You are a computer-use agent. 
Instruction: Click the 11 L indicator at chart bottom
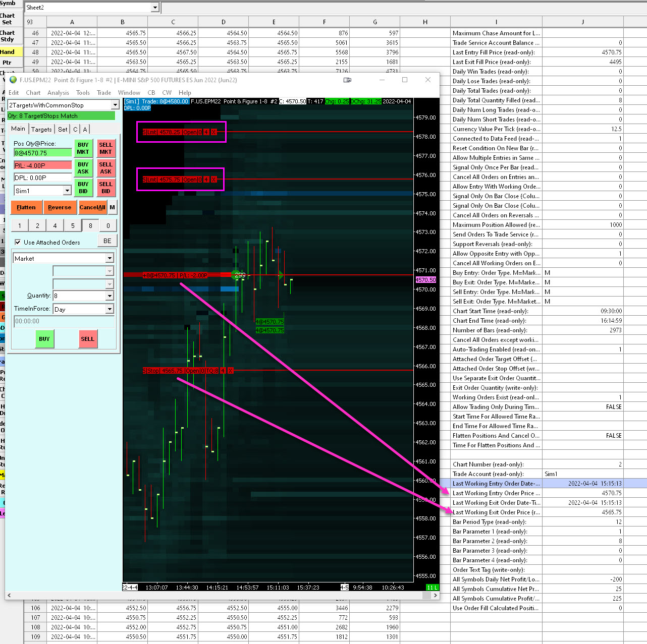tap(432, 588)
